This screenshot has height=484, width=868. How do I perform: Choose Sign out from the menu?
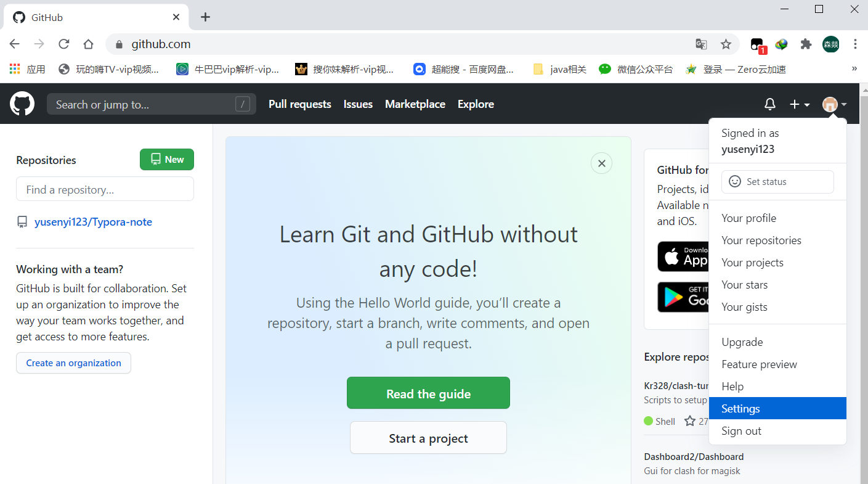point(777,430)
